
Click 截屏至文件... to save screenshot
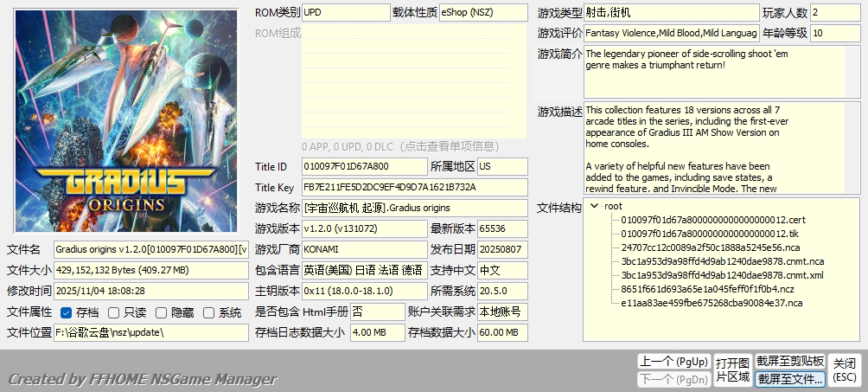[x=790, y=379]
